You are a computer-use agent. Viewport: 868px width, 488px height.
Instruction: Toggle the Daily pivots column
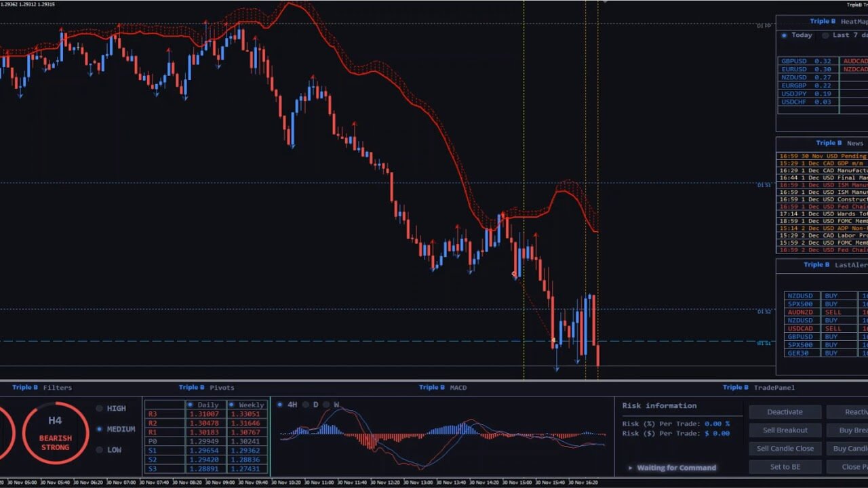pyautogui.click(x=191, y=405)
